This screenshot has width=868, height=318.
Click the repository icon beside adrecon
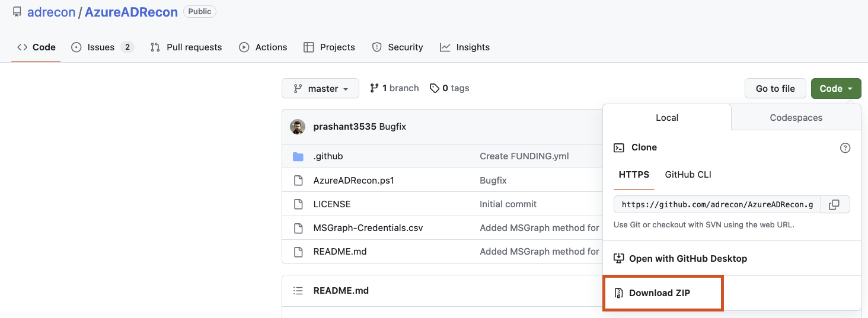pyautogui.click(x=17, y=12)
